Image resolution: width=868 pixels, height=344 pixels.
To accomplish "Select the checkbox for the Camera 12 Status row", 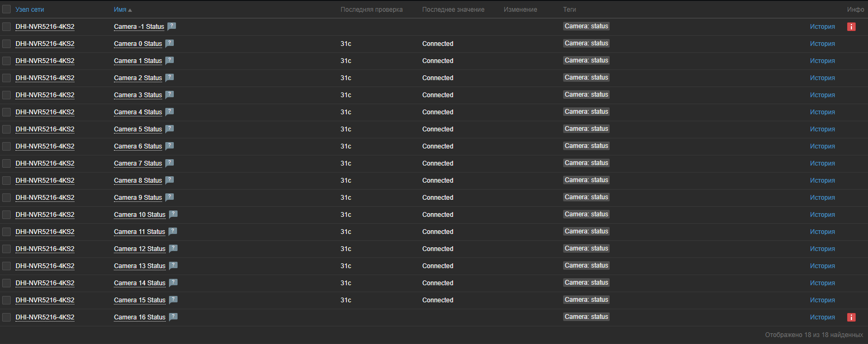I will (6, 249).
